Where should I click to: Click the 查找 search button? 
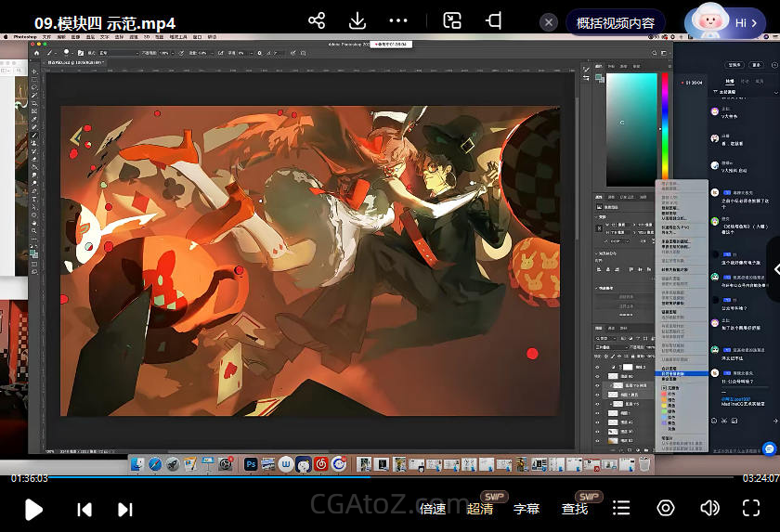coord(575,509)
